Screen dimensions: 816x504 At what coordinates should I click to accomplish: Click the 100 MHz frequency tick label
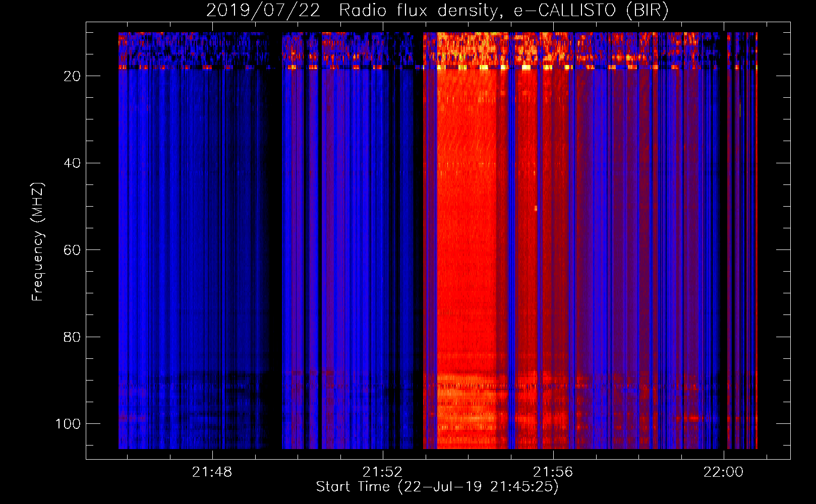[68, 424]
